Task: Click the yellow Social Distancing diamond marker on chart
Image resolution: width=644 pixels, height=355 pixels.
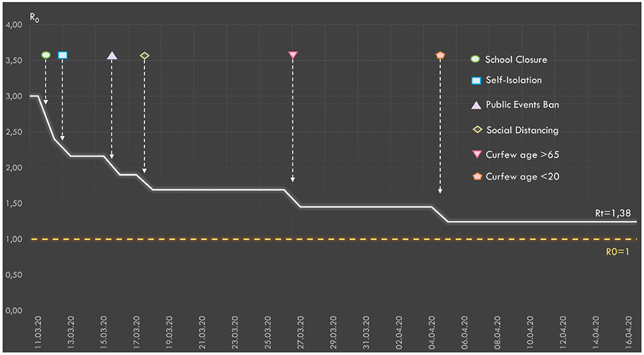Action: pos(144,55)
